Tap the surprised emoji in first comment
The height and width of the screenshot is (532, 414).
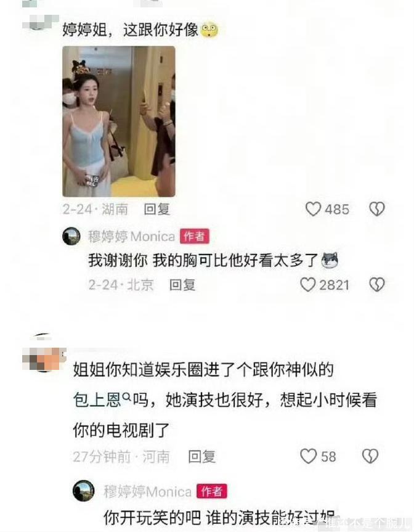click(209, 30)
